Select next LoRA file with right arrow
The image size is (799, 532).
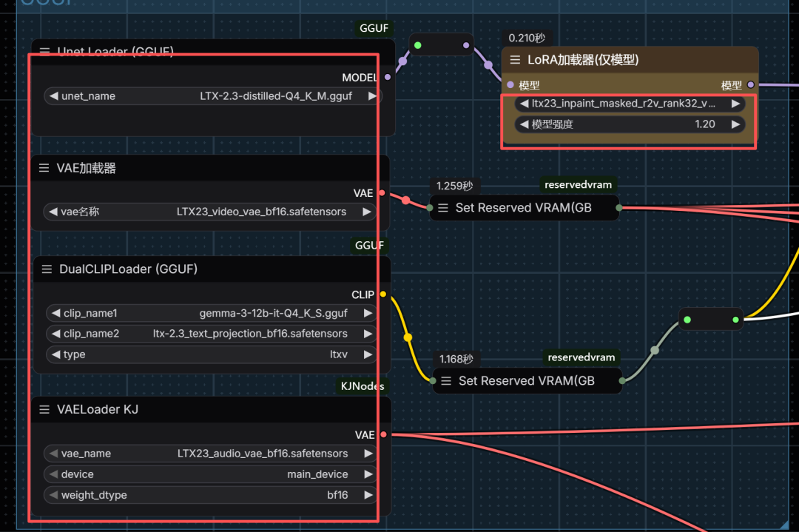point(735,104)
